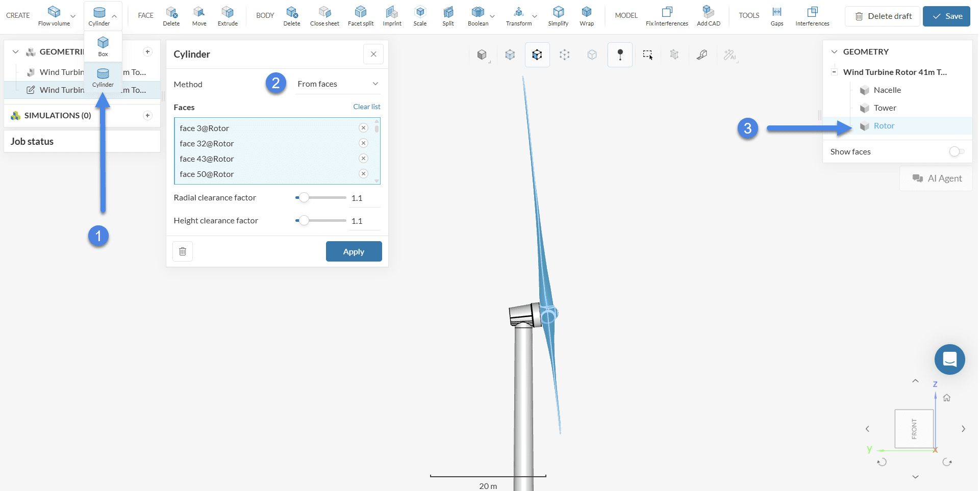The width and height of the screenshot is (980, 491).
Task: Select the Simplify tool
Action: (558, 16)
